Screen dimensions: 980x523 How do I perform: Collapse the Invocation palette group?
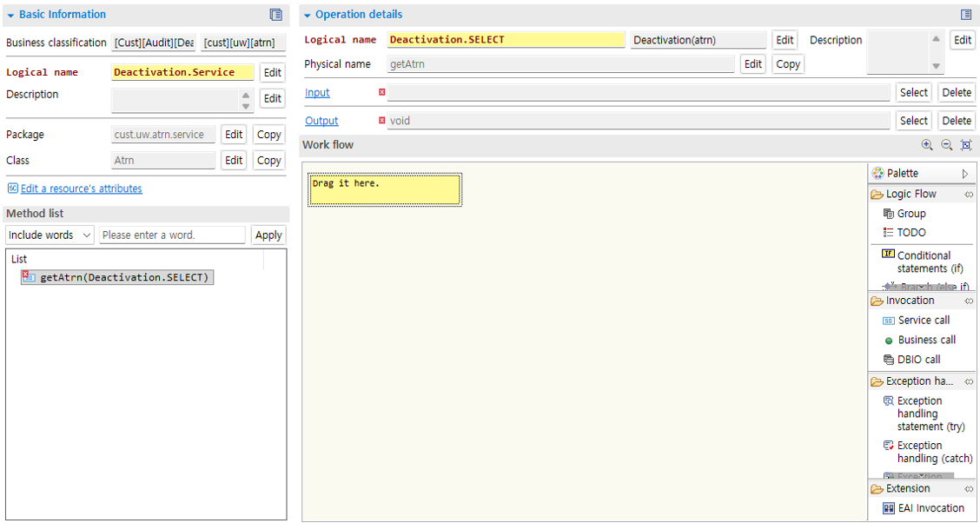(969, 300)
